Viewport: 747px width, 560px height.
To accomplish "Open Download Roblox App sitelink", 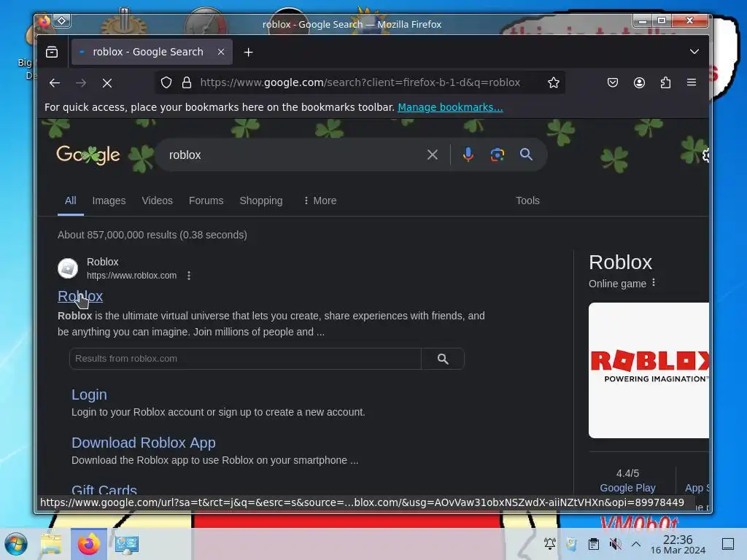I will tap(144, 443).
